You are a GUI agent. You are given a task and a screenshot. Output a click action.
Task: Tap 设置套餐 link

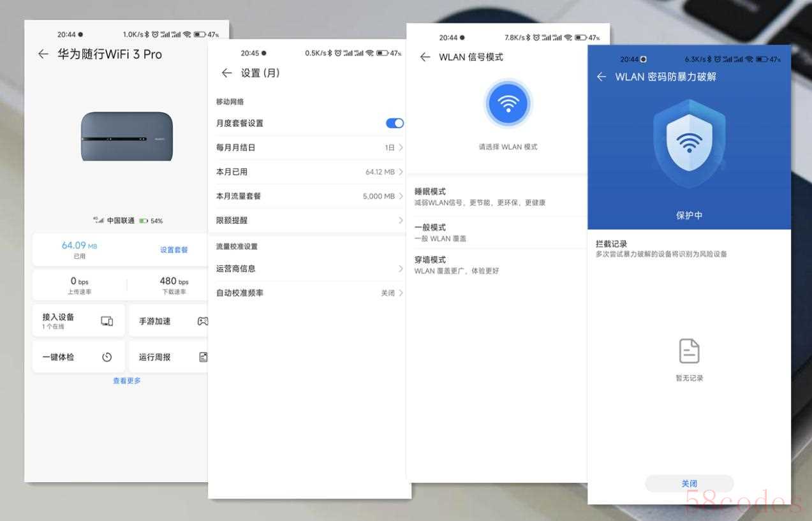(x=173, y=250)
